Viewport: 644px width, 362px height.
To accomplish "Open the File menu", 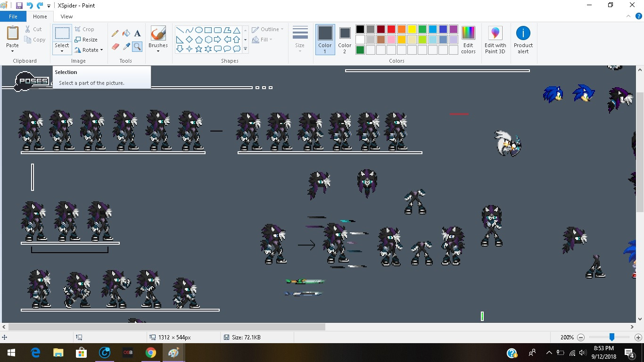I will 13,16.
